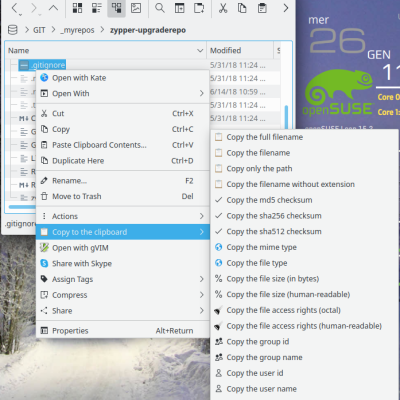Select Copy file access rights (human-readable)
Screen dimensions: 400x400
(x=304, y=326)
